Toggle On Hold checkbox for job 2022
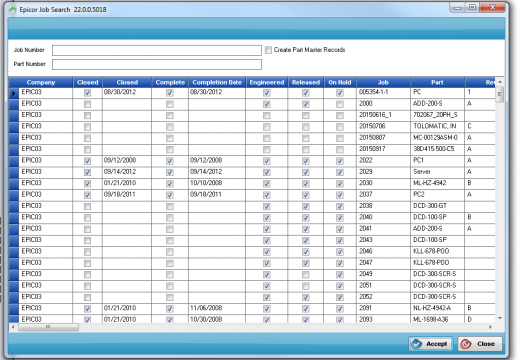 pos(340,161)
